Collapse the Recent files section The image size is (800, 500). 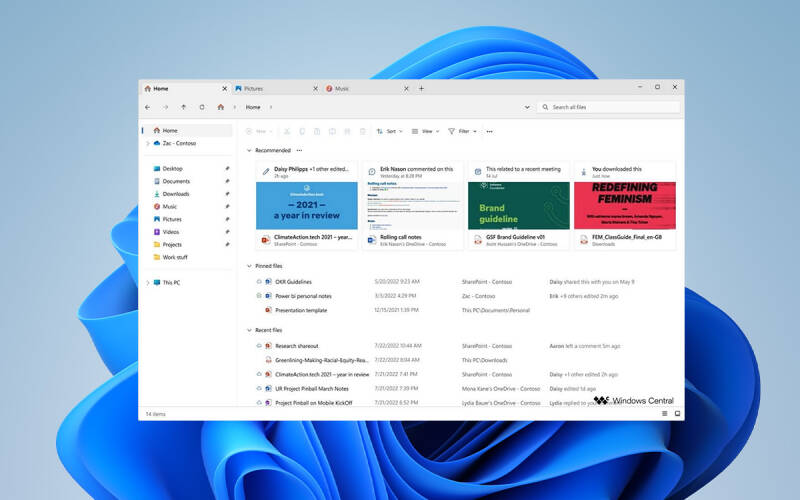pyautogui.click(x=249, y=330)
